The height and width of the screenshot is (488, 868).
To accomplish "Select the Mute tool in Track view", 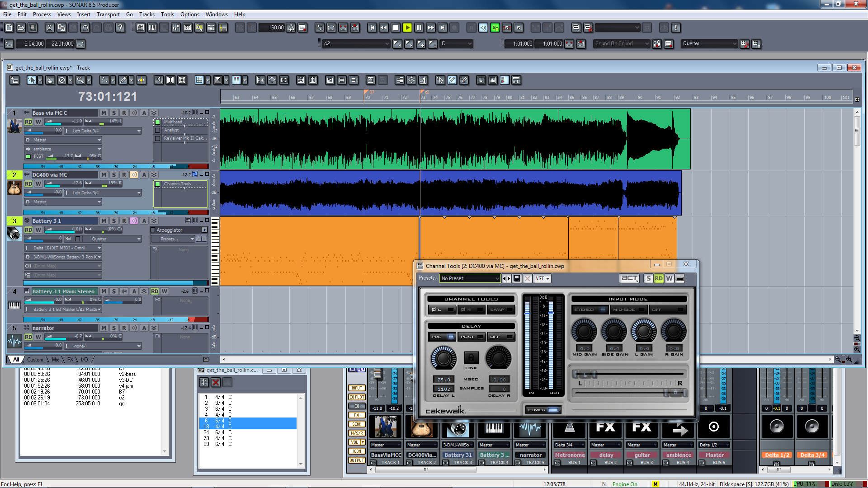I will [62, 80].
